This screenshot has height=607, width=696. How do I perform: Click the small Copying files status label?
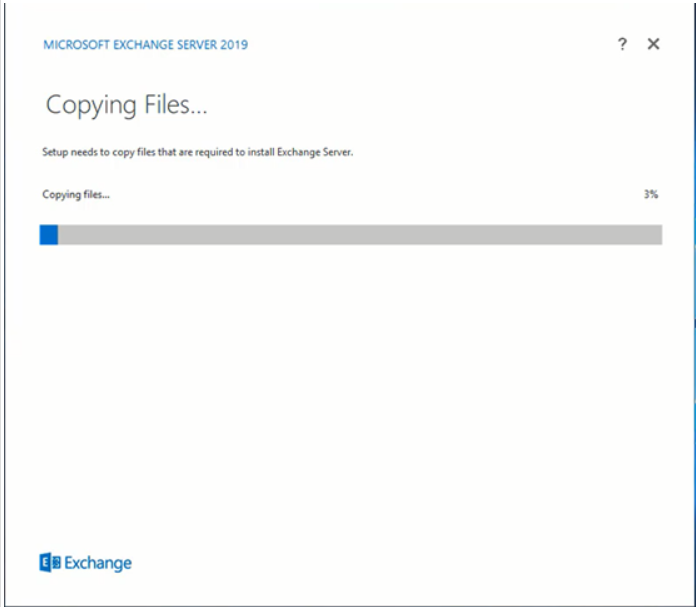click(76, 194)
